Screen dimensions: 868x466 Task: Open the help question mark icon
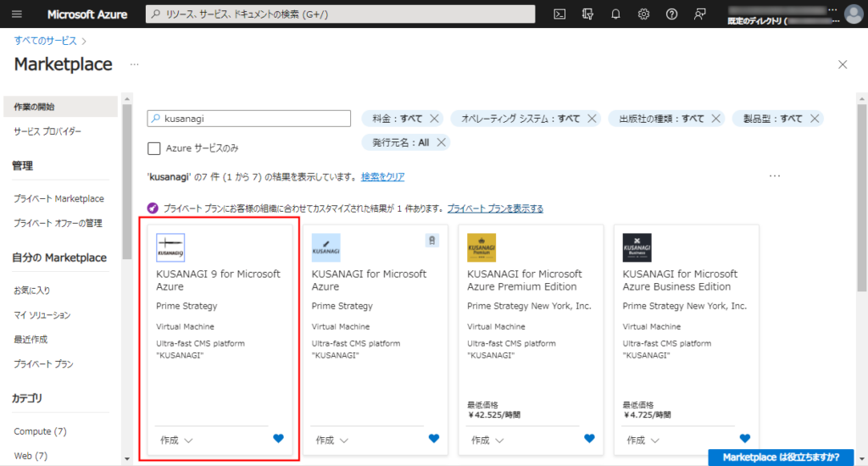pyautogui.click(x=671, y=14)
